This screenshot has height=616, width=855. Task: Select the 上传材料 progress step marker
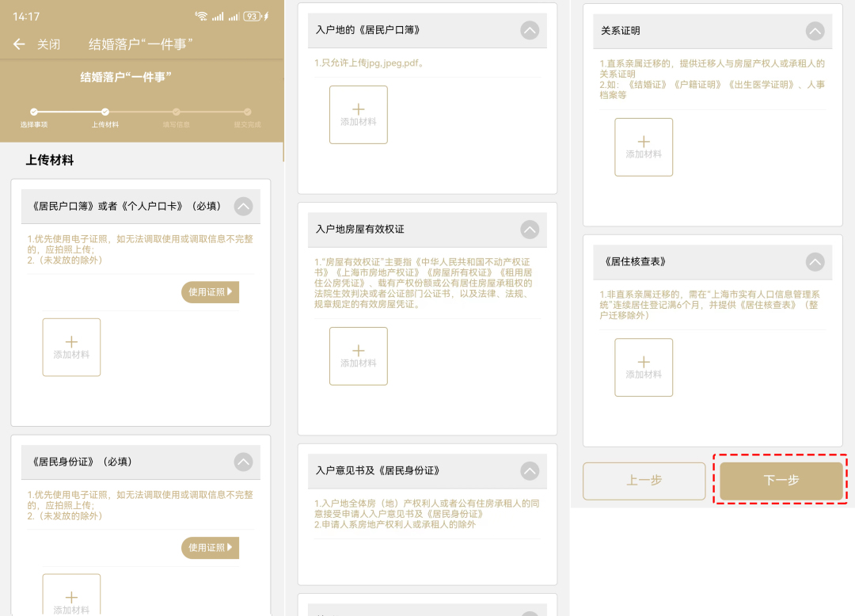[104, 112]
